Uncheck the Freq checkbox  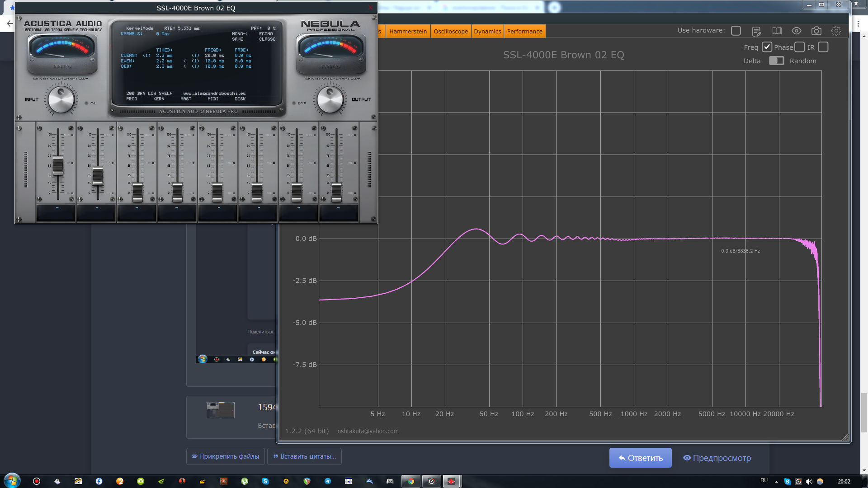[767, 47]
